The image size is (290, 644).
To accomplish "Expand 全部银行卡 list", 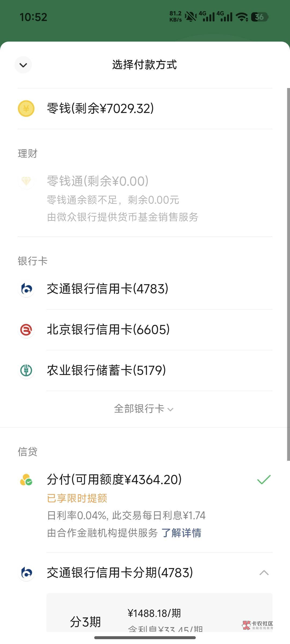I will point(144,409).
